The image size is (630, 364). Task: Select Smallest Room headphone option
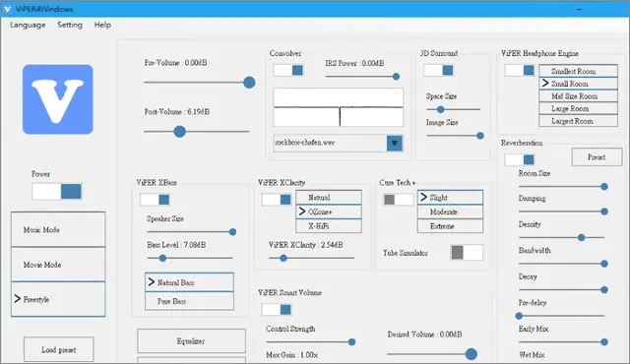coord(578,71)
